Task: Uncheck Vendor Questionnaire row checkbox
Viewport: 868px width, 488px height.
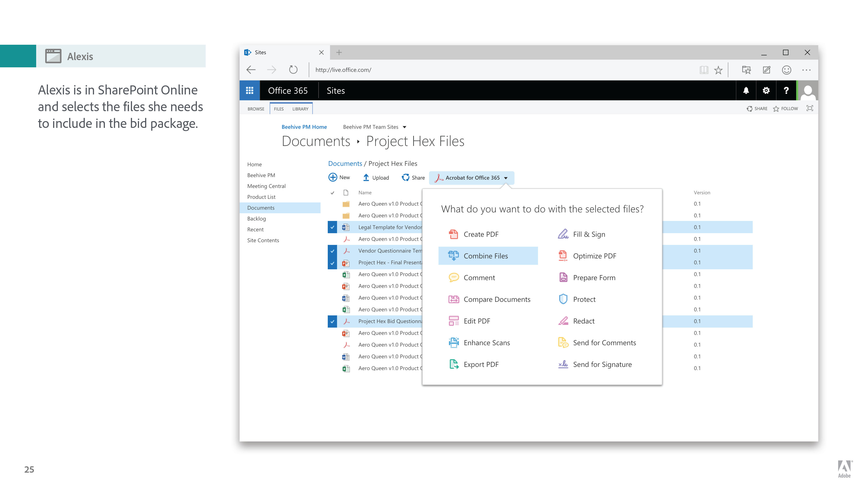Action: [x=332, y=251]
